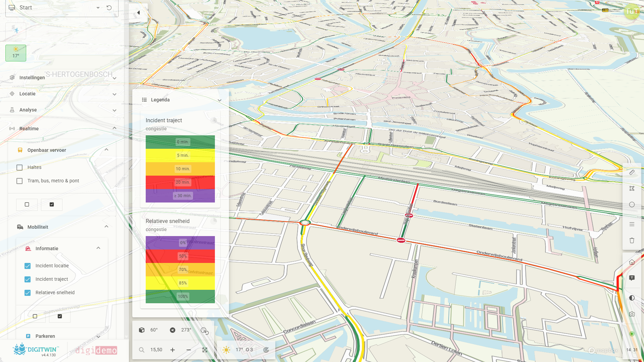Open the annotation comment tool
The image size is (644, 362).
632,278
